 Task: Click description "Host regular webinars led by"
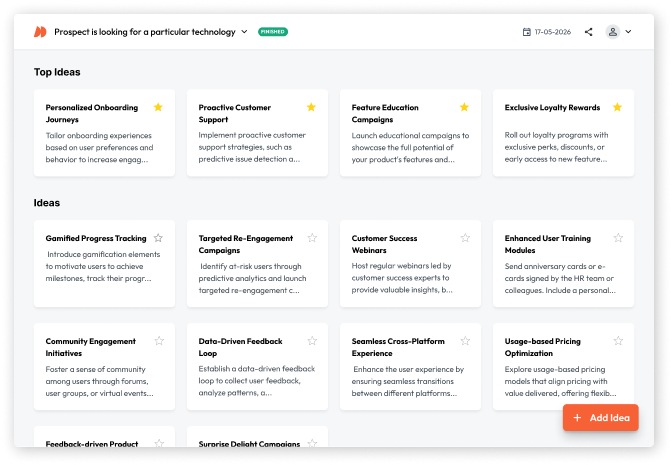pos(402,278)
